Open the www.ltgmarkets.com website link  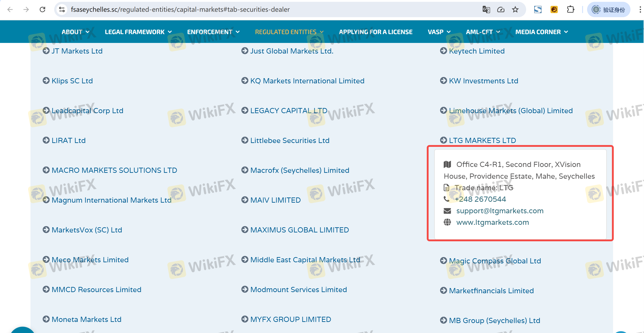(492, 222)
